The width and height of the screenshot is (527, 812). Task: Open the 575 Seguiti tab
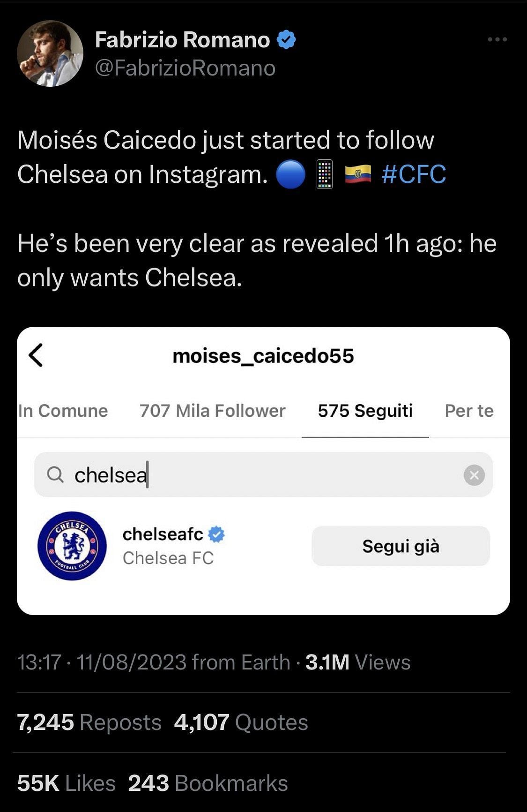(365, 411)
